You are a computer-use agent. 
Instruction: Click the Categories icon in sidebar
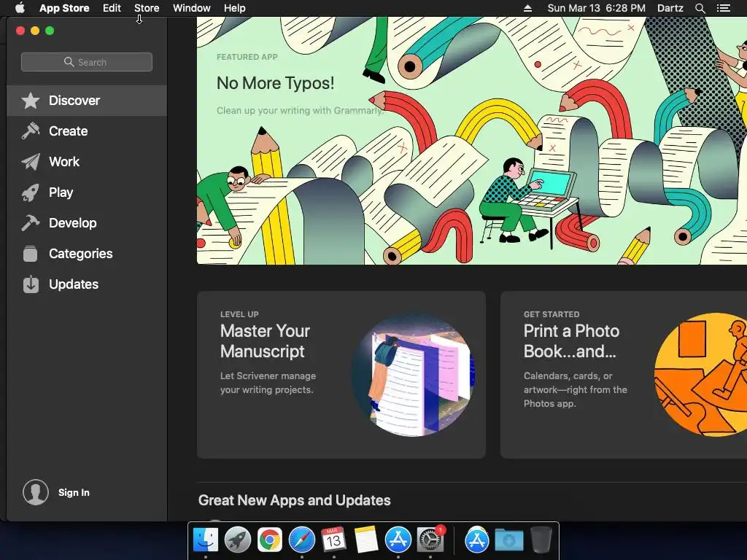pos(31,254)
